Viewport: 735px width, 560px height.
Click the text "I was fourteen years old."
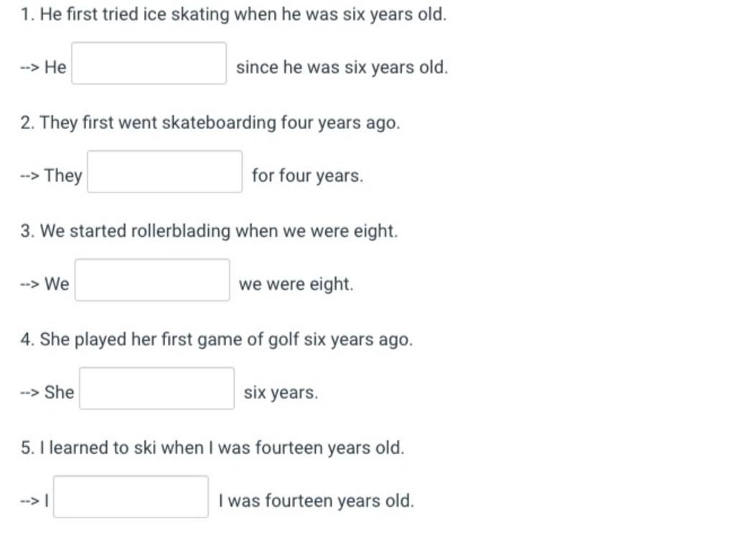tap(317, 501)
